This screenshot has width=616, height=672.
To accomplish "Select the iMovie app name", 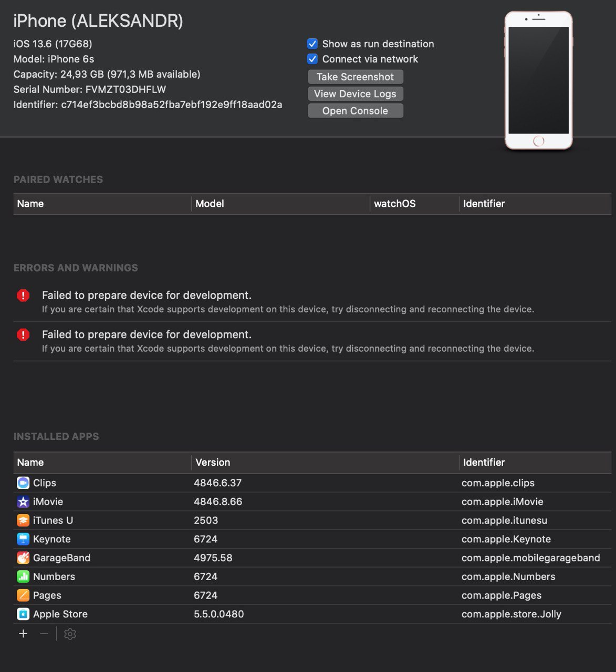I will pyautogui.click(x=48, y=501).
